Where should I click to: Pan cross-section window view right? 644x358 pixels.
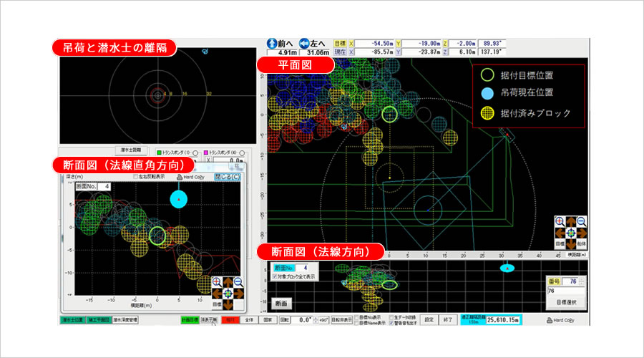click(x=238, y=294)
